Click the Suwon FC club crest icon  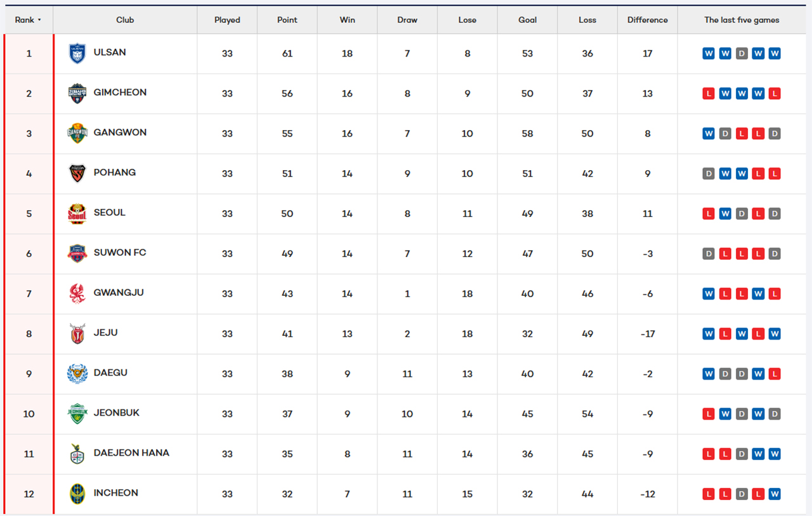(x=77, y=253)
